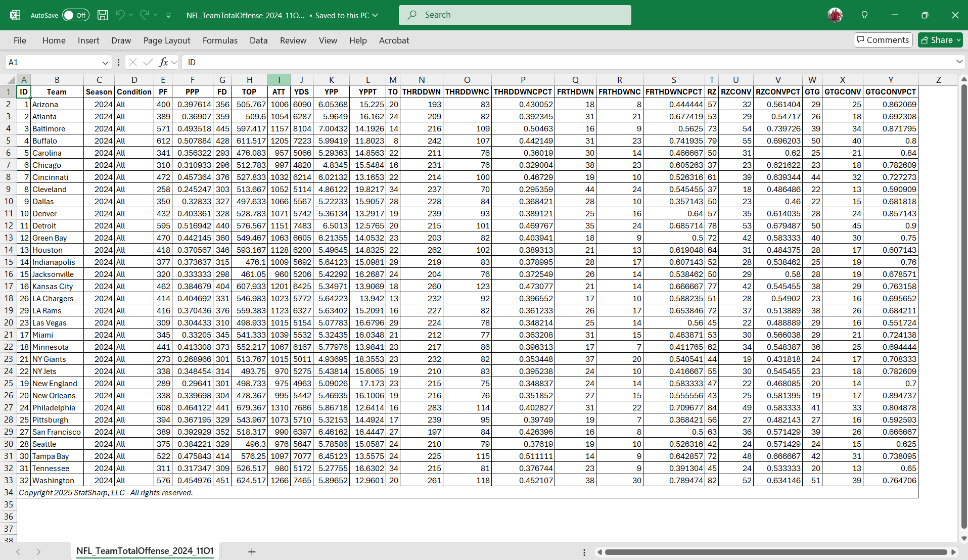
Task: Click the next sheet navigation arrow
Action: point(38,552)
